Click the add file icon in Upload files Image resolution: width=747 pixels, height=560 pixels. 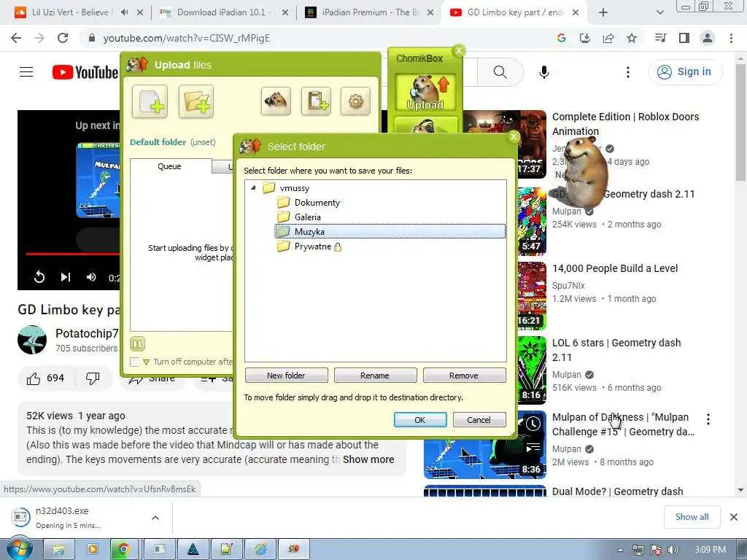pyautogui.click(x=150, y=101)
